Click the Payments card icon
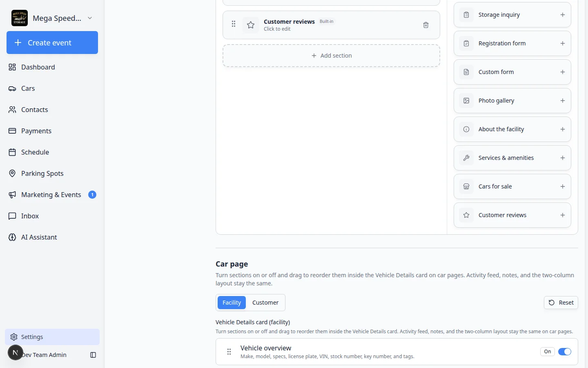This screenshot has height=368, width=588. 12,131
